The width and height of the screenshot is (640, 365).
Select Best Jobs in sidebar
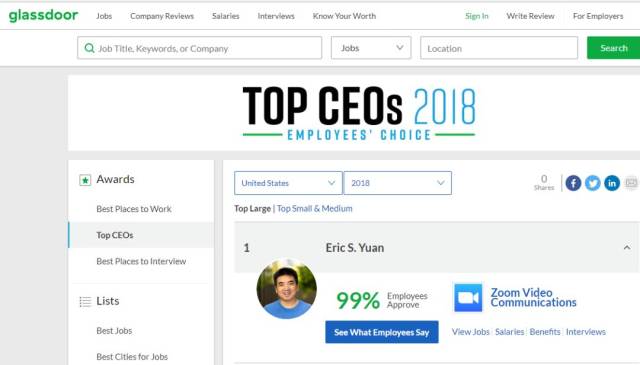(114, 330)
